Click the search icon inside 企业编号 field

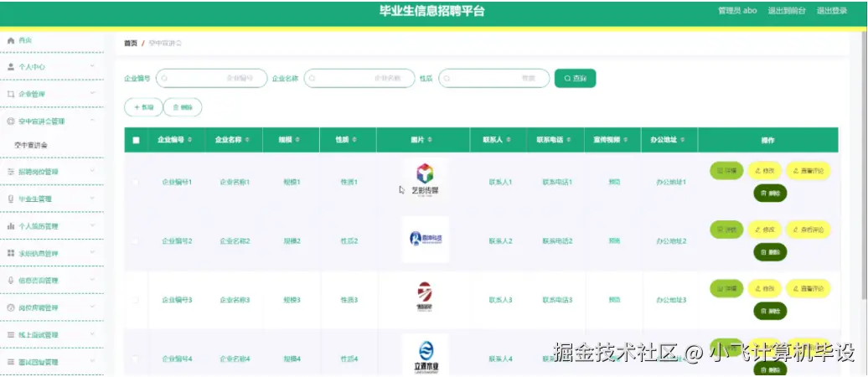point(165,79)
